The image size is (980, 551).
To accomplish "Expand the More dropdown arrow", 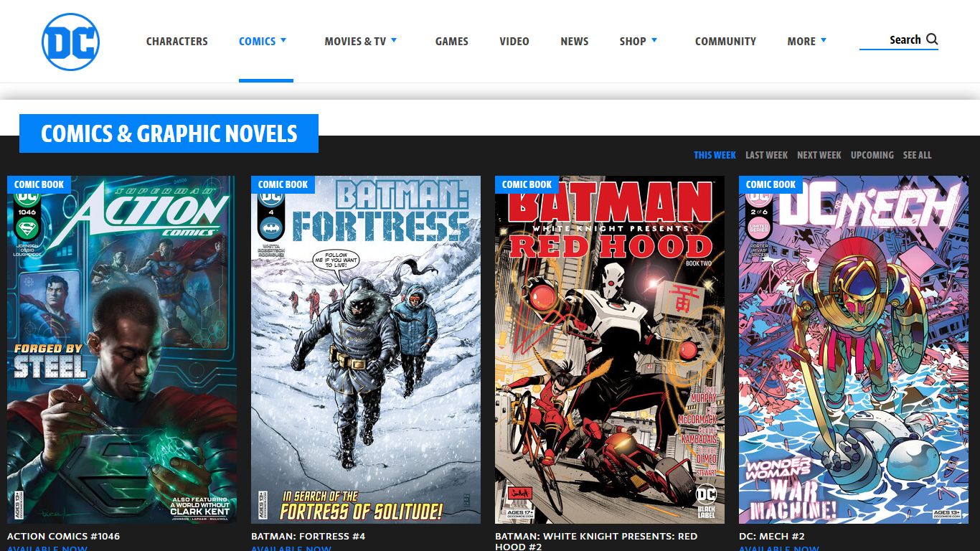I will 824,40.
